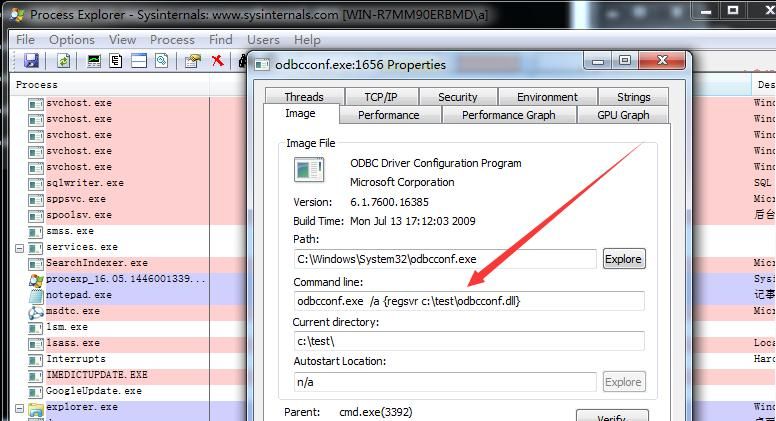This screenshot has height=421, width=776.
Task: Open the Process menu
Action: coord(172,40)
